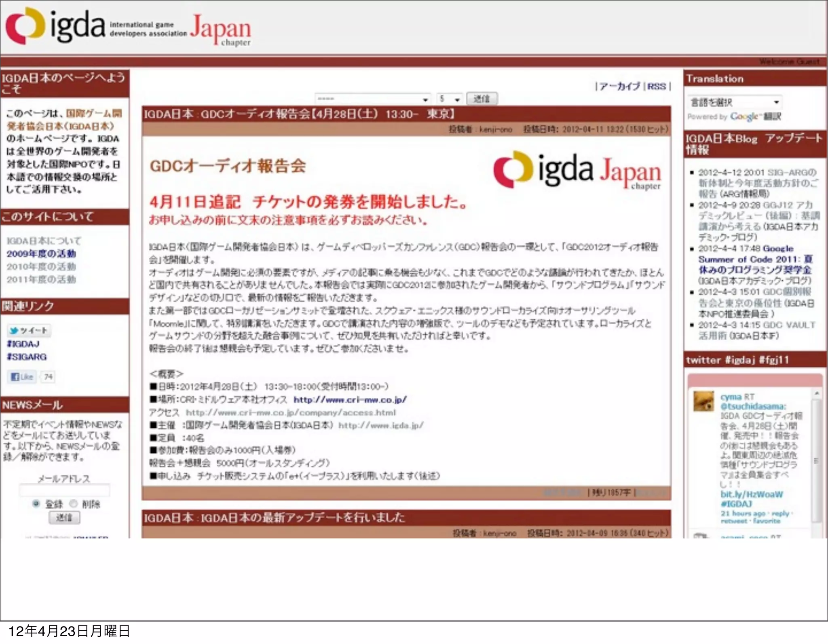Open the cyma user avatar in twitter feed
The image size is (828, 644).
pos(703,401)
